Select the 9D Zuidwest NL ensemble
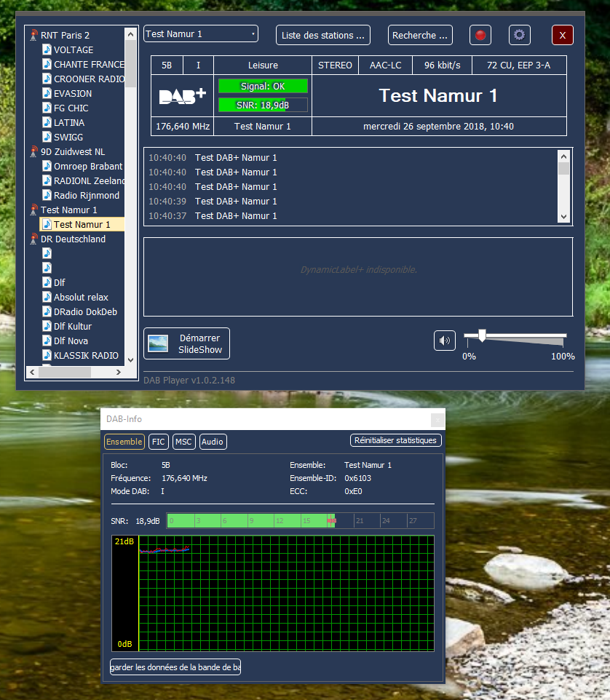The image size is (610, 700). (x=73, y=152)
